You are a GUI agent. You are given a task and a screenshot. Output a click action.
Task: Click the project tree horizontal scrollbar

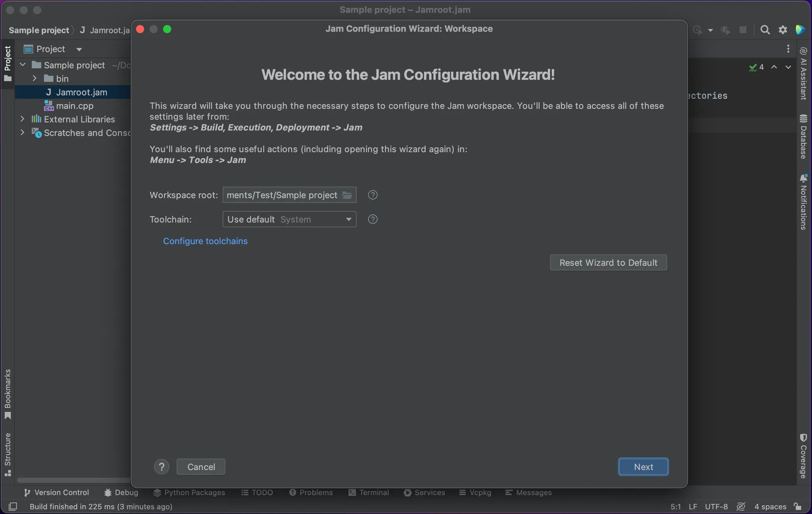click(x=73, y=480)
